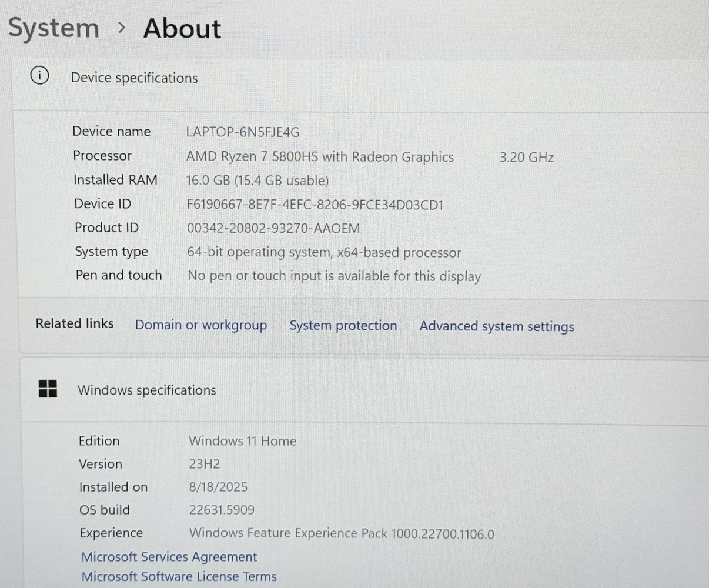Open Microsoft Software License Terms
The height and width of the screenshot is (588, 709).
[x=179, y=576]
